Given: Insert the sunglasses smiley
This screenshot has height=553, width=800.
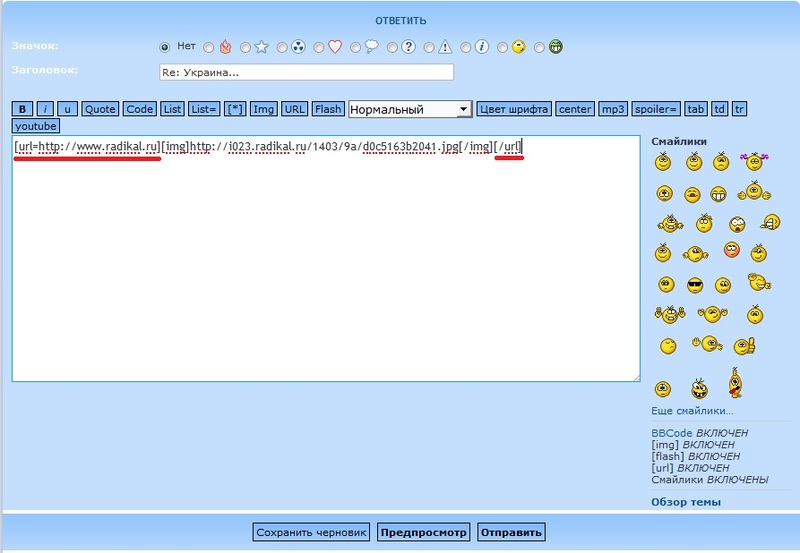Looking at the screenshot, I should pos(694,285).
